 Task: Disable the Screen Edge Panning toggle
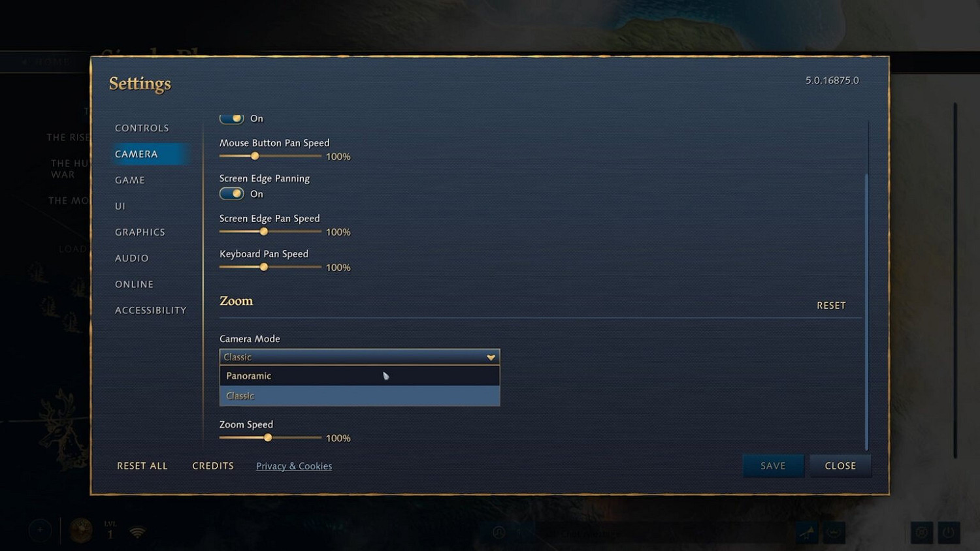click(x=232, y=194)
